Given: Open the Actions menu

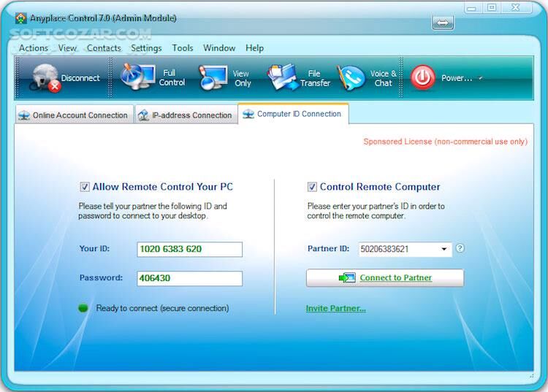Looking at the screenshot, I should pos(34,48).
